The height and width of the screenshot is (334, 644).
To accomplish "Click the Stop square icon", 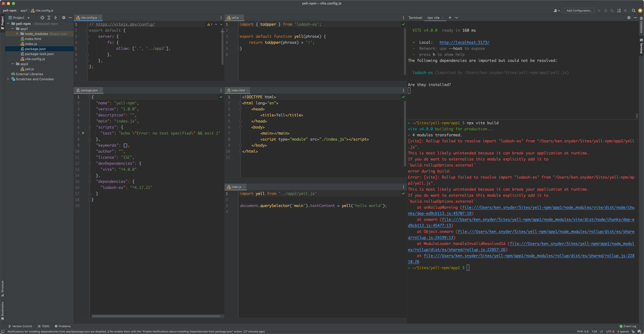I will [x=626, y=10].
